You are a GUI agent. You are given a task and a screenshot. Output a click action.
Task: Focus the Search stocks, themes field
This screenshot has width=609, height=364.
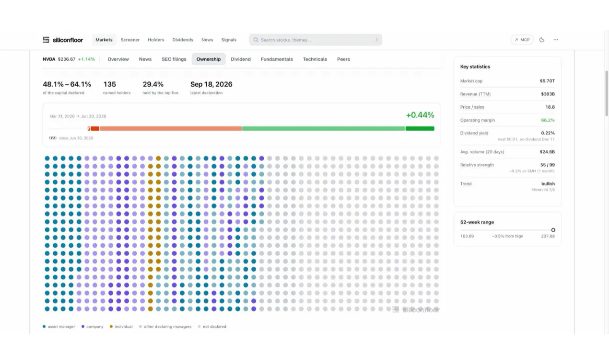tap(316, 40)
